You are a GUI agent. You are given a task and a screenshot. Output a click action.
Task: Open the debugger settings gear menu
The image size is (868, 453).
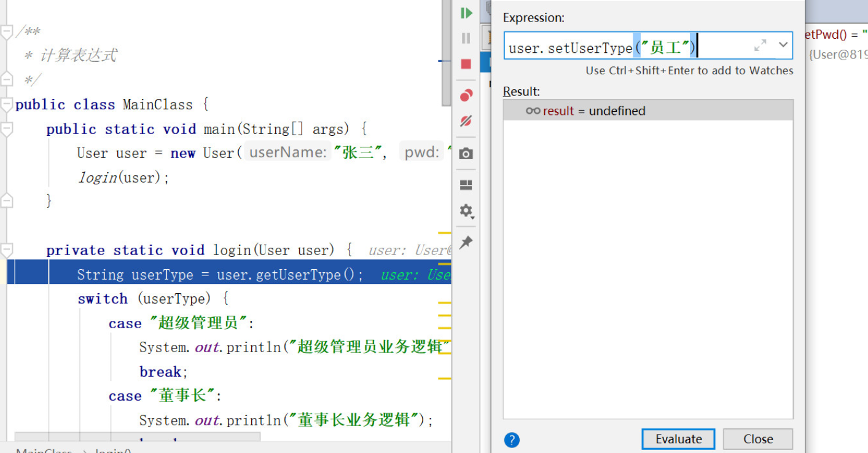pyautogui.click(x=466, y=211)
